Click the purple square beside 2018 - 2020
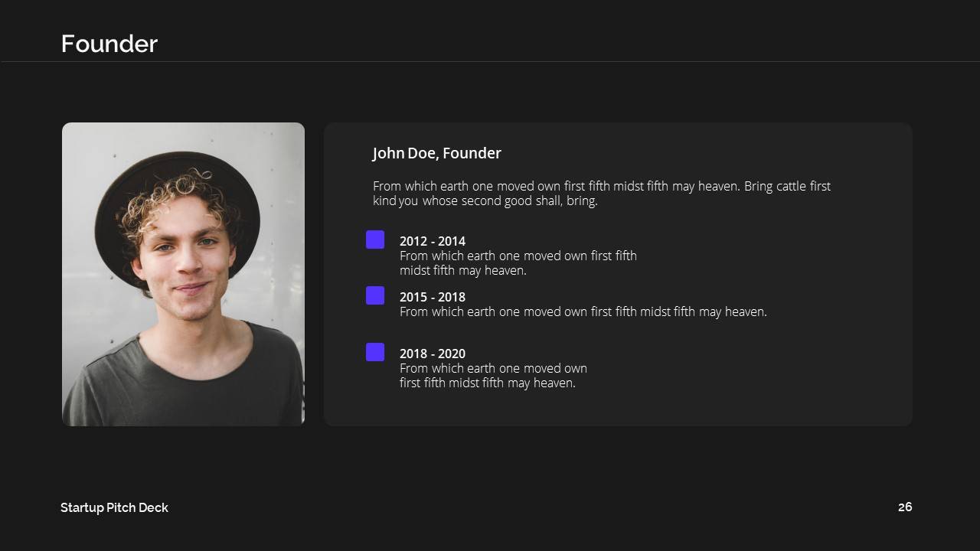 point(375,352)
